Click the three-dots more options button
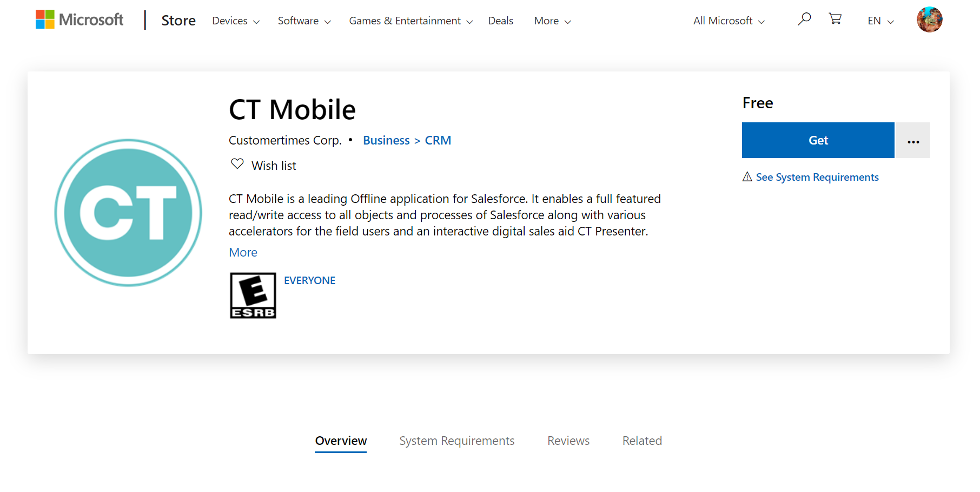Image resolution: width=980 pixels, height=492 pixels. pyautogui.click(x=913, y=141)
